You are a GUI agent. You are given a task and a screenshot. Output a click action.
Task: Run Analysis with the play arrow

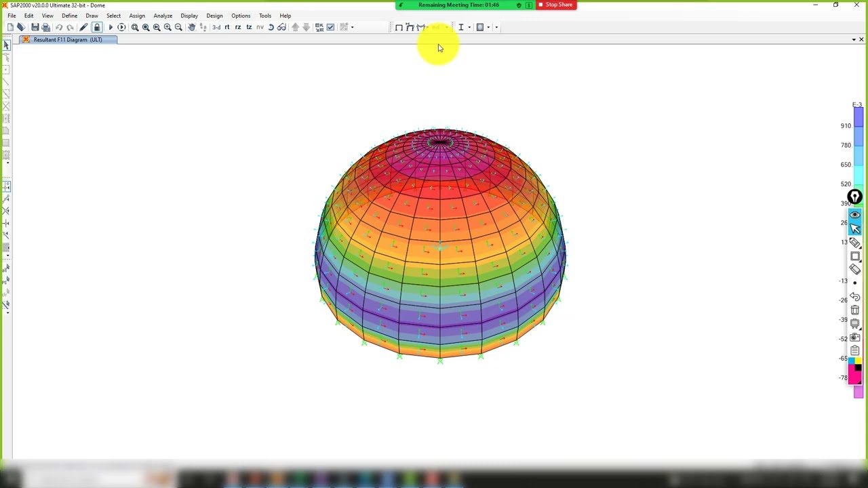111,27
